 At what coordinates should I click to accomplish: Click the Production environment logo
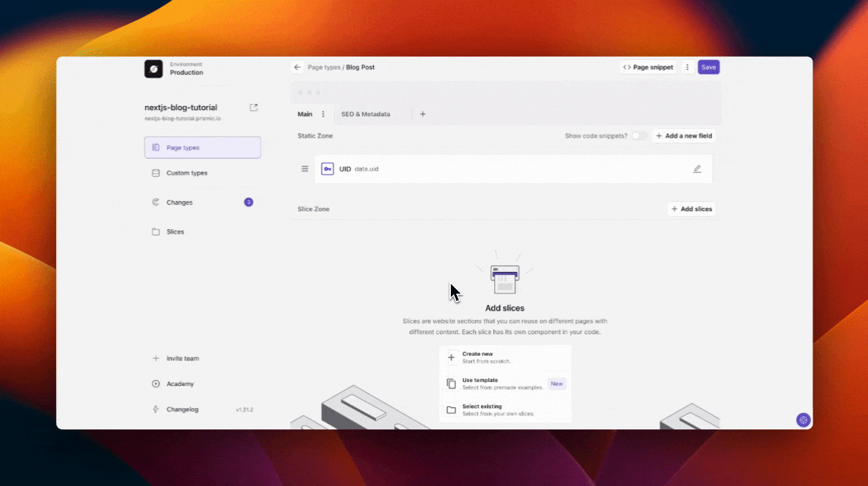coord(153,68)
